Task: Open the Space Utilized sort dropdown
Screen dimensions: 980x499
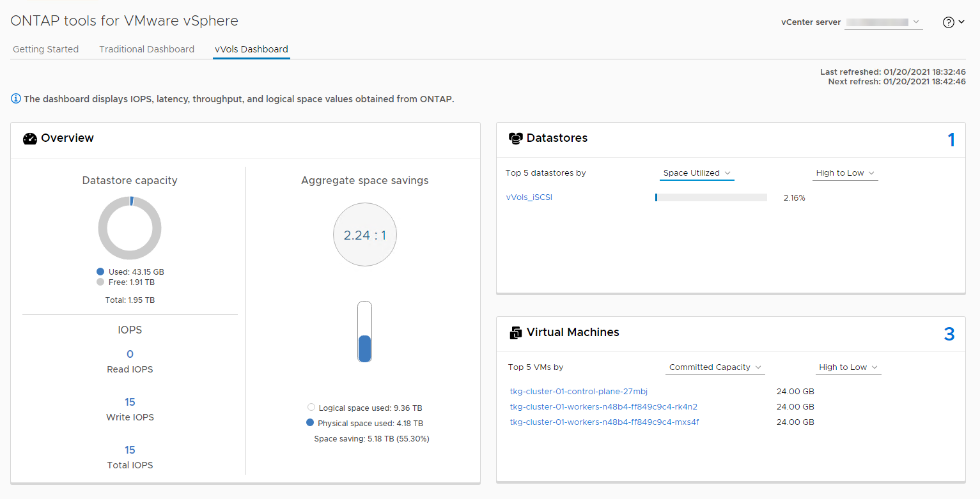Action: pyautogui.click(x=697, y=173)
